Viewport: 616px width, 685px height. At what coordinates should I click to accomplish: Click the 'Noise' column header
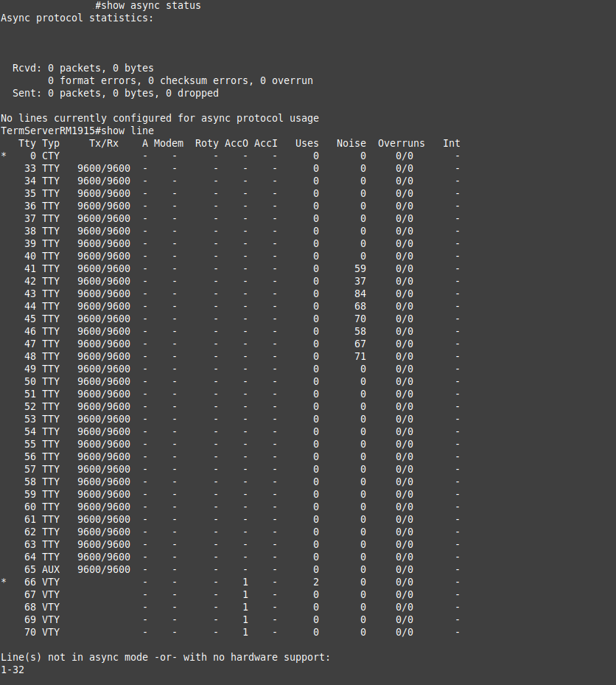351,144
